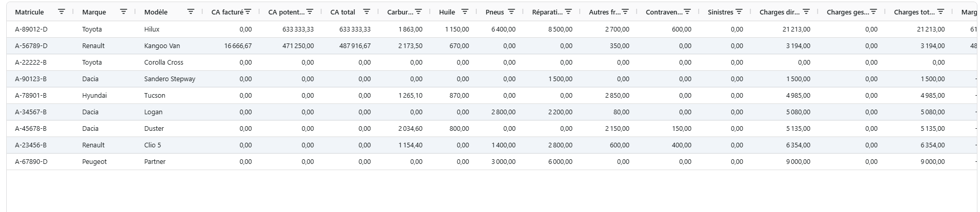Open filter for Carburant column
The width and height of the screenshot is (980, 212).
click(x=418, y=12)
